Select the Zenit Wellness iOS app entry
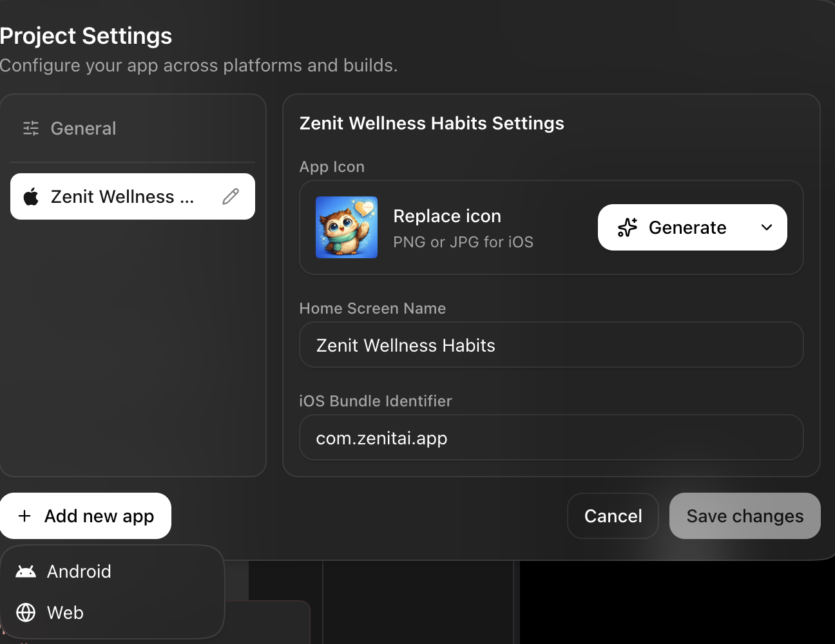This screenshot has width=835, height=644. [133, 196]
